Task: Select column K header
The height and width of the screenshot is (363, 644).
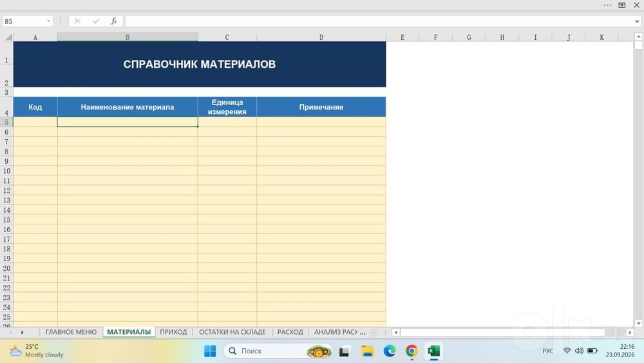Action: click(x=601, y=37)
